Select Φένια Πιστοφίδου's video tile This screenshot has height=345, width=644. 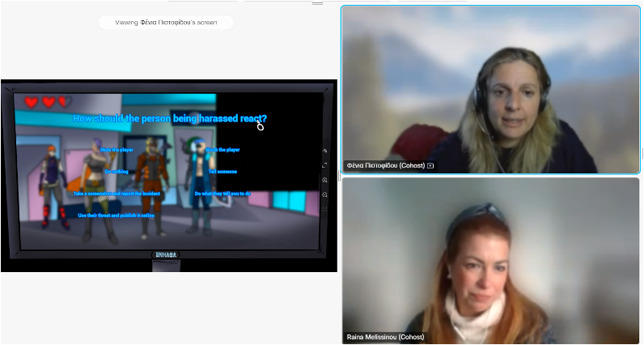pos(490,90)
